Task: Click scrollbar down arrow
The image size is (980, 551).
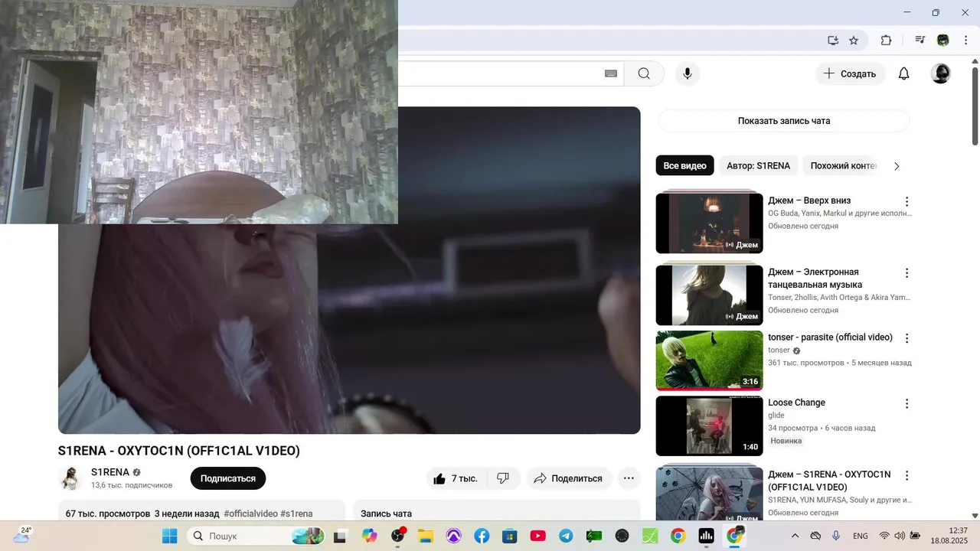Action: [x=975, y=516]
